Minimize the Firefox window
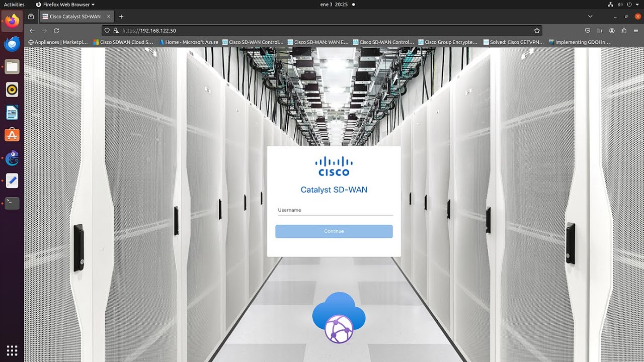This screenshot has width=644, height=362. (615, 17)
